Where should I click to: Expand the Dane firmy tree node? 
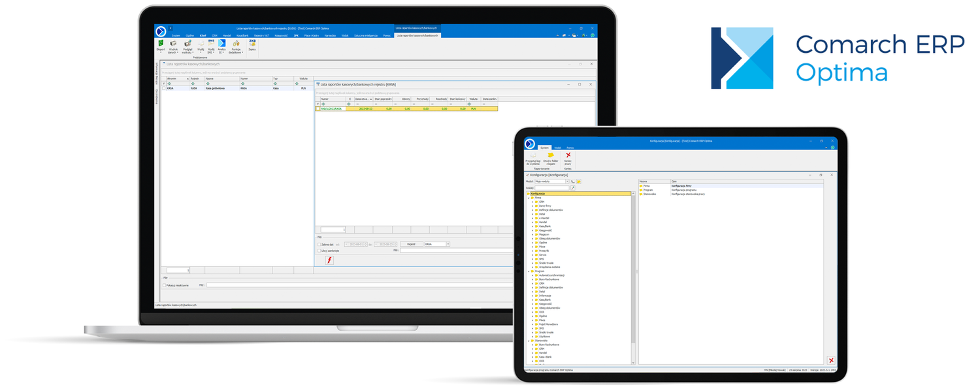coord(532,206)
